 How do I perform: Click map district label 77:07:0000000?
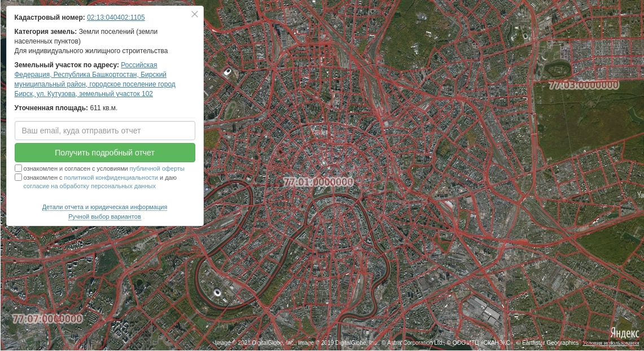tap(47, 319)
